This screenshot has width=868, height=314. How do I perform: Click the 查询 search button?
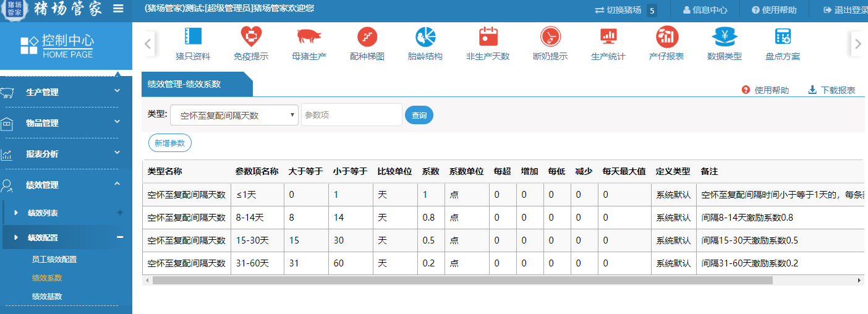point(419,116)
